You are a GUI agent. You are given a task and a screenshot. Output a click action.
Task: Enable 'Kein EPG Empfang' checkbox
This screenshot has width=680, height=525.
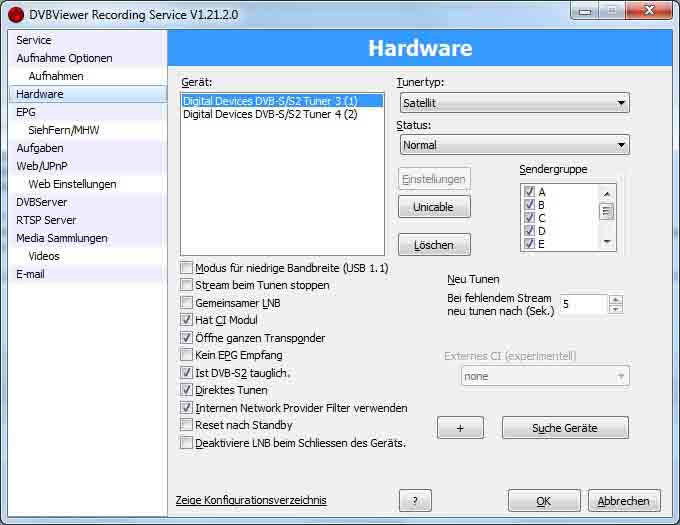click(187, 355)
